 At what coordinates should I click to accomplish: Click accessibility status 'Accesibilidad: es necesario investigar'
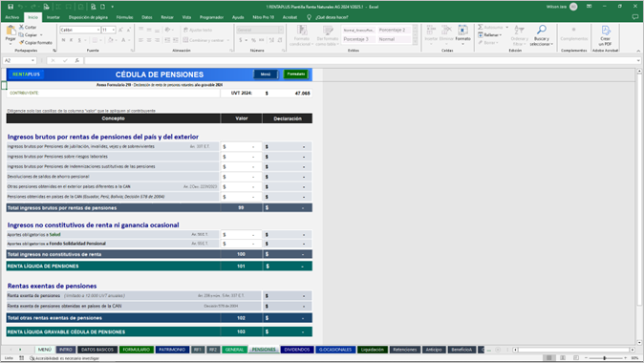[x=64, y=358]
